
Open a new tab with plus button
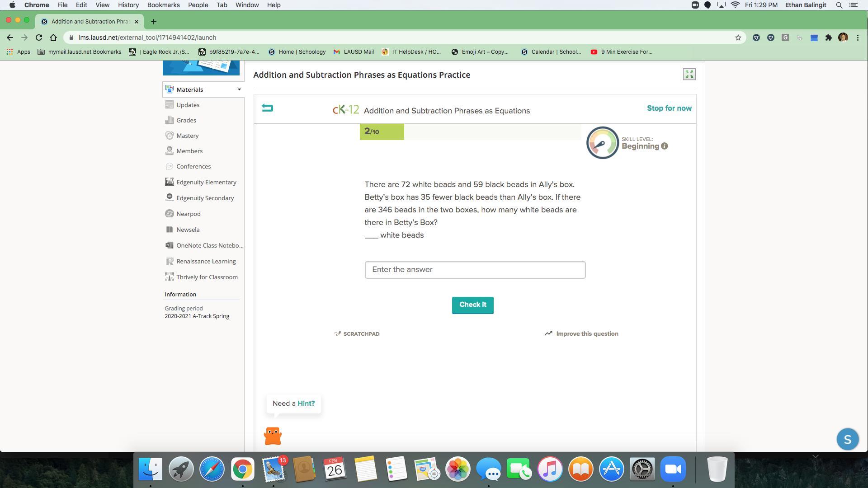tap(154, 21)
